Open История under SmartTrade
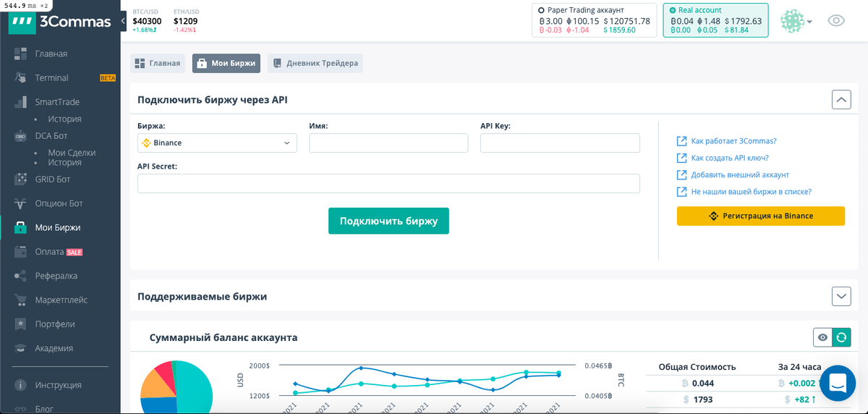This screenshot has width=868, height=414. point(64,119)
